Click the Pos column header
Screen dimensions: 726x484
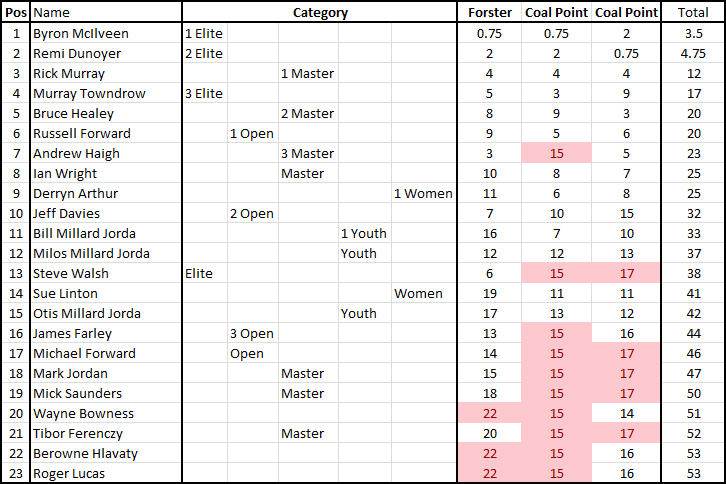pos(15,13)
